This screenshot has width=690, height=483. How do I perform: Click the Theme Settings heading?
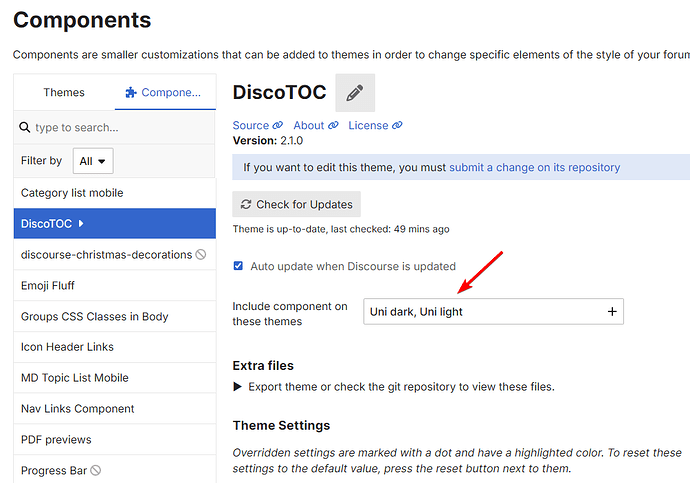[x=281, y=425]
